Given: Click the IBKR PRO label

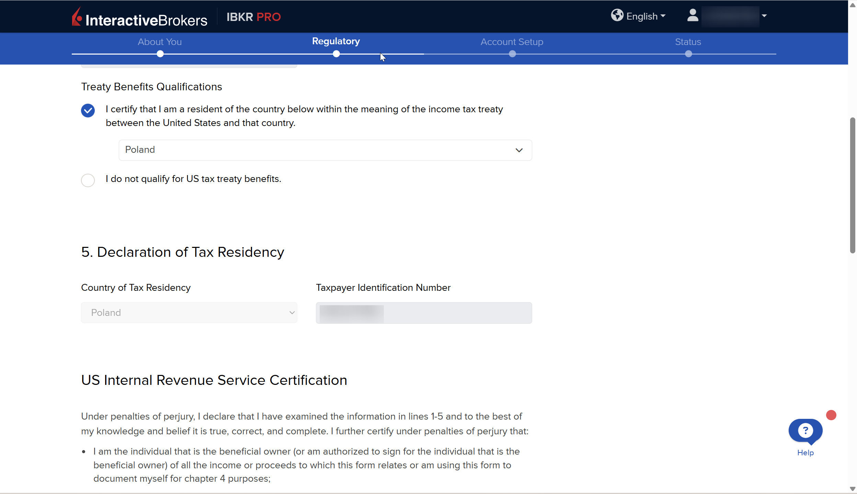Looking at the screenshot, I should pyautogui.click(x=253, y=17).
